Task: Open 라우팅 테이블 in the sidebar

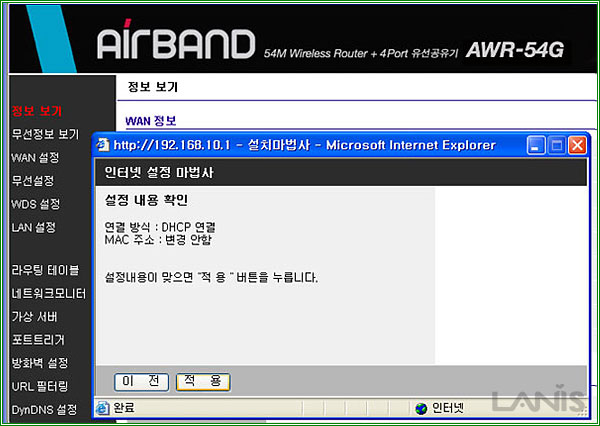Action: 45,270
